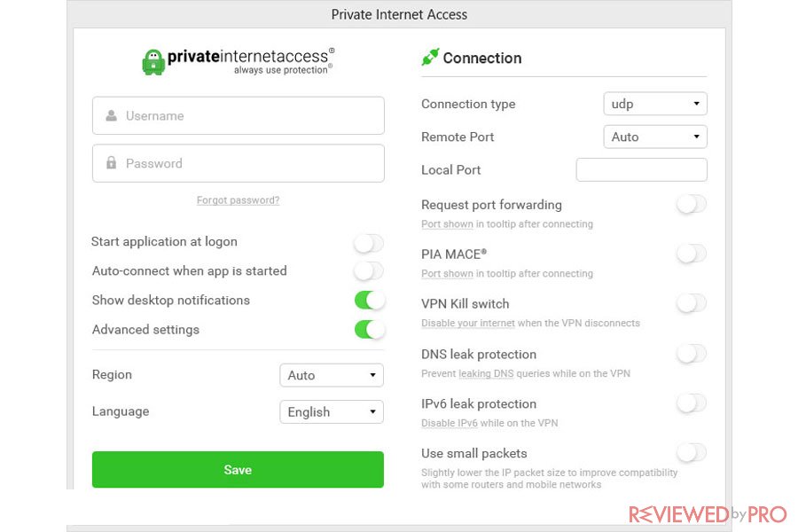Click the ReviewedByPro watermark logo
Screen dimensions: 798x532
(x=708, y=514)
